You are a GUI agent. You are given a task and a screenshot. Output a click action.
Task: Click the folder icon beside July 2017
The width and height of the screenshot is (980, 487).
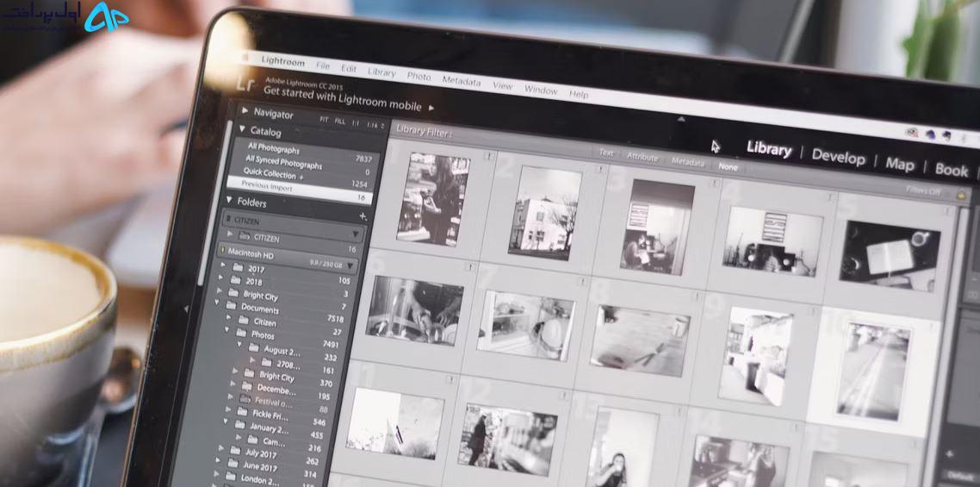235,449
